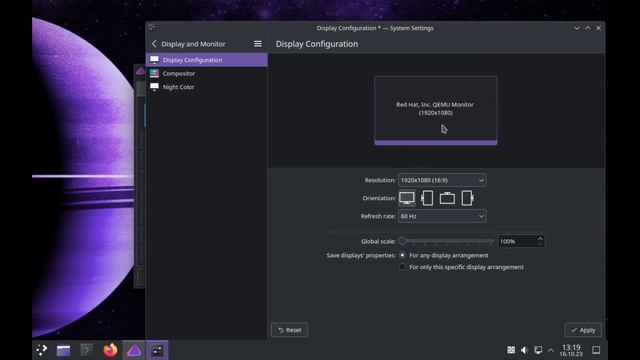Open the Night Color settings page

tap(207, 87)
